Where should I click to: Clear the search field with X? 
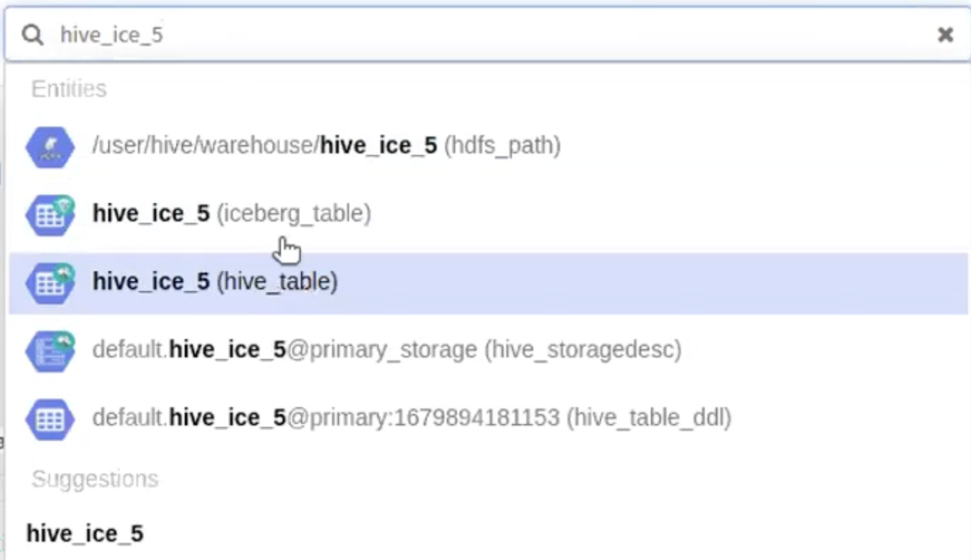pyautogui.click(x=945, y=35)
